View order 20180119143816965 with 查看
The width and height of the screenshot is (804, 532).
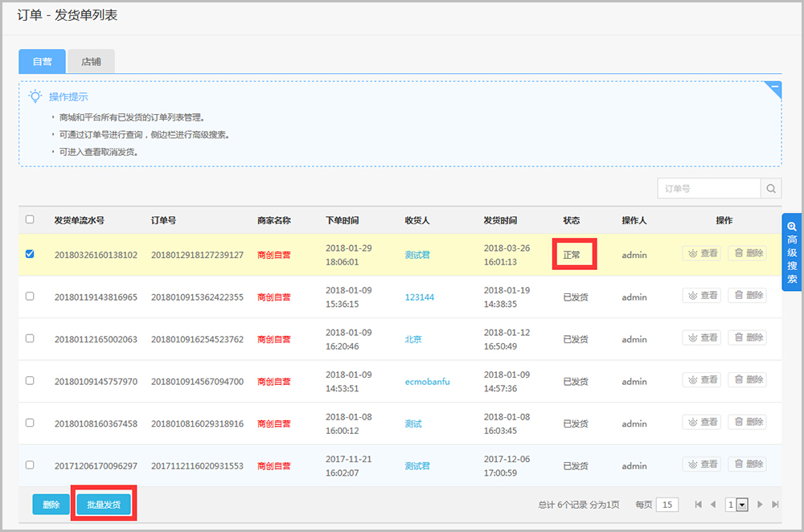[701, 295]
